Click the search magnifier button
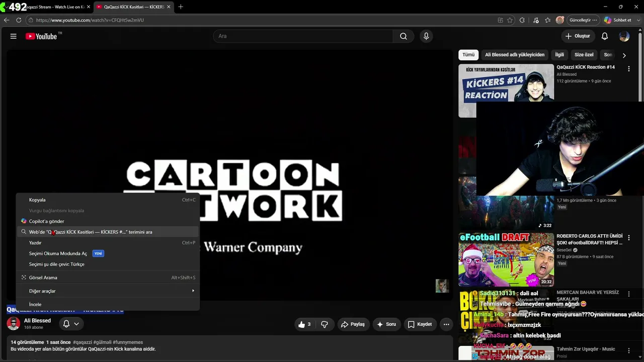The width and height of the screenshot is (644, 362). 404,36
